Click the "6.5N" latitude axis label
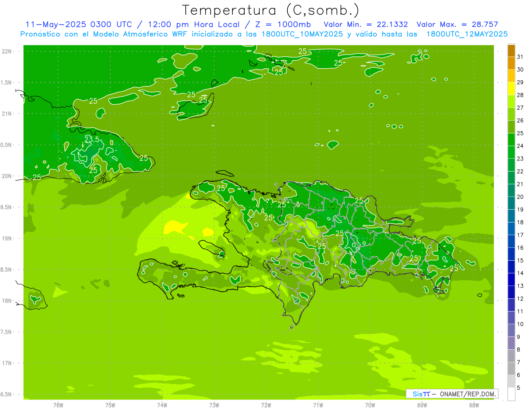The width and height of the screenshot is (532, 411). [6, 395]
